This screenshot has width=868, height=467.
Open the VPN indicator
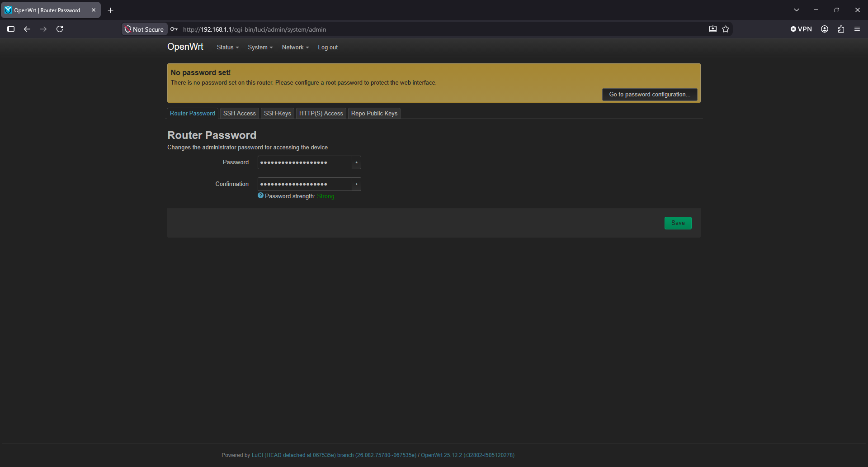801,29
